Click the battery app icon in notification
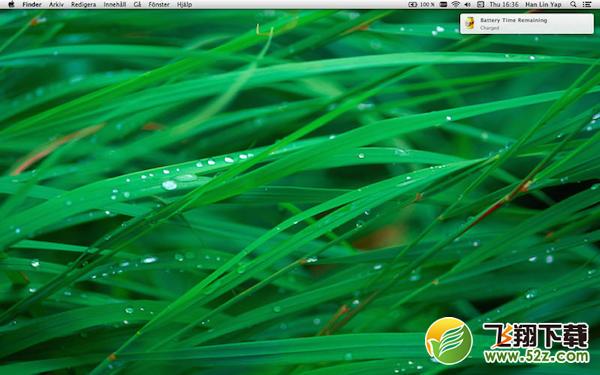The height and width of the screenshot is (375, 600). point(470,23)
